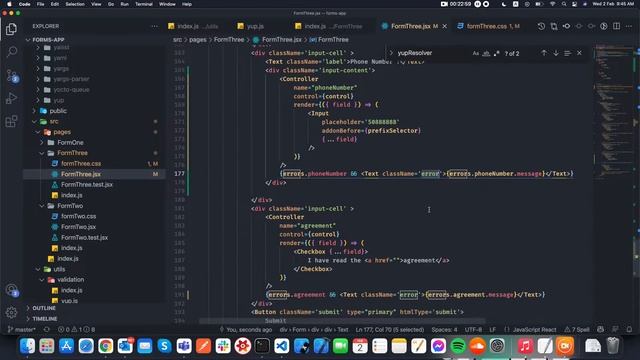Open the Extensions view
Viewport: 640px width, 360px height.
tap(11, 121)
